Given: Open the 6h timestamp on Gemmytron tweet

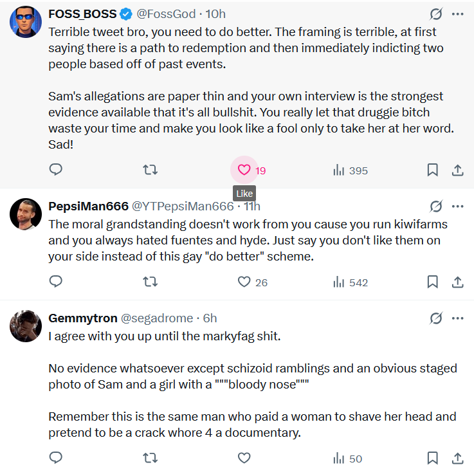Looking at the screenshot, I should point(210,318).
